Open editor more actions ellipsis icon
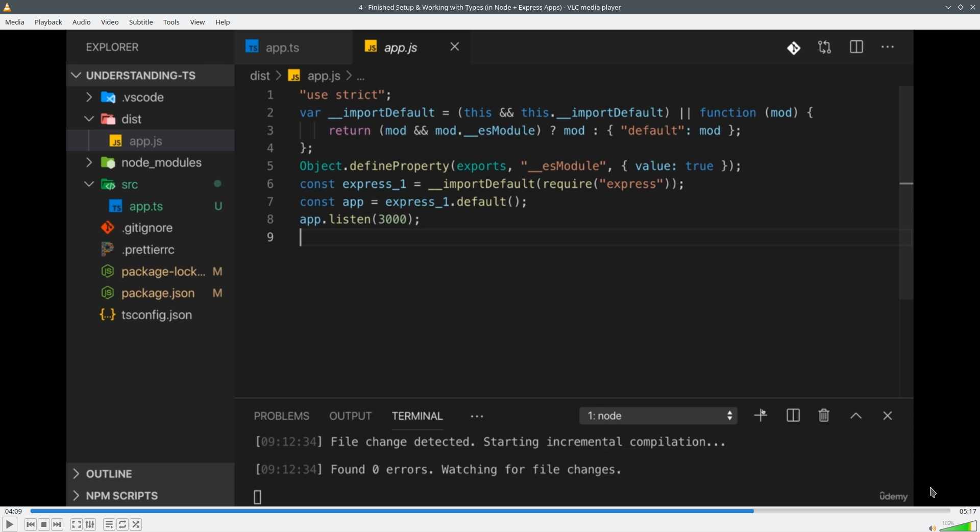The image size is (980, 532). (x=888, y=47)
